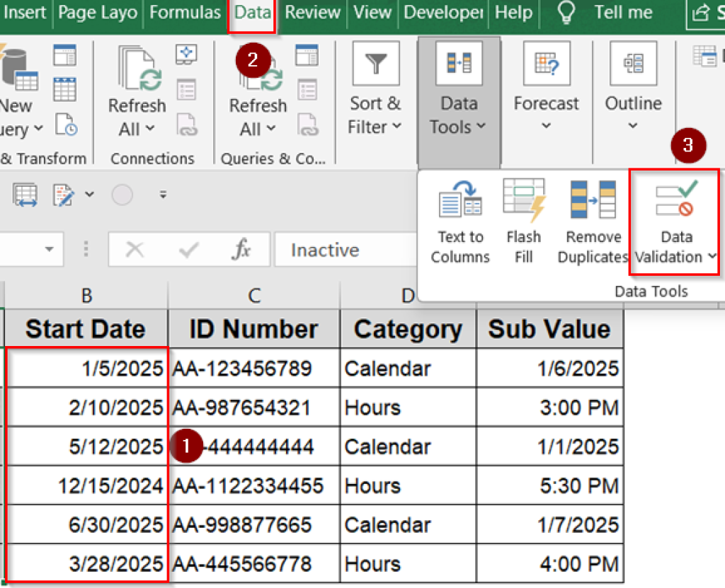Open the Text to Columns tool
This screenshot has height=588, width=725.
click(x=459, y=221)
